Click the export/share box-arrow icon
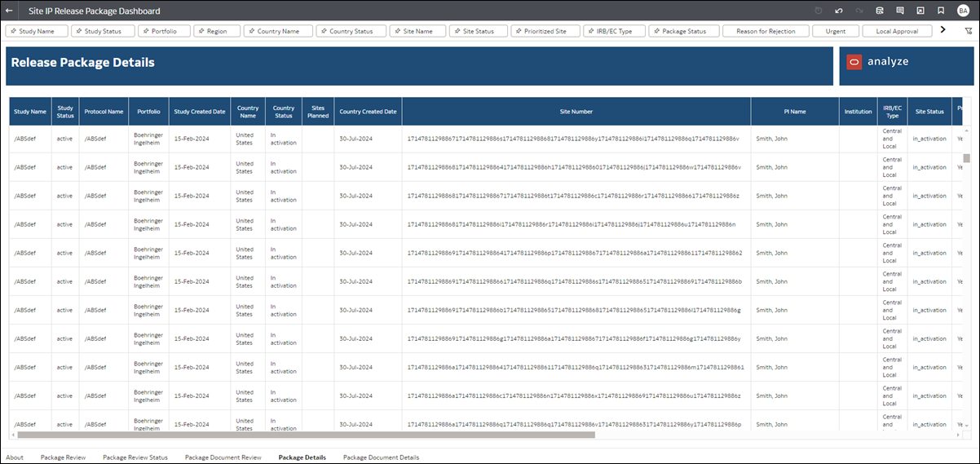Screen dimensions: 980x464 pos(920,11)
